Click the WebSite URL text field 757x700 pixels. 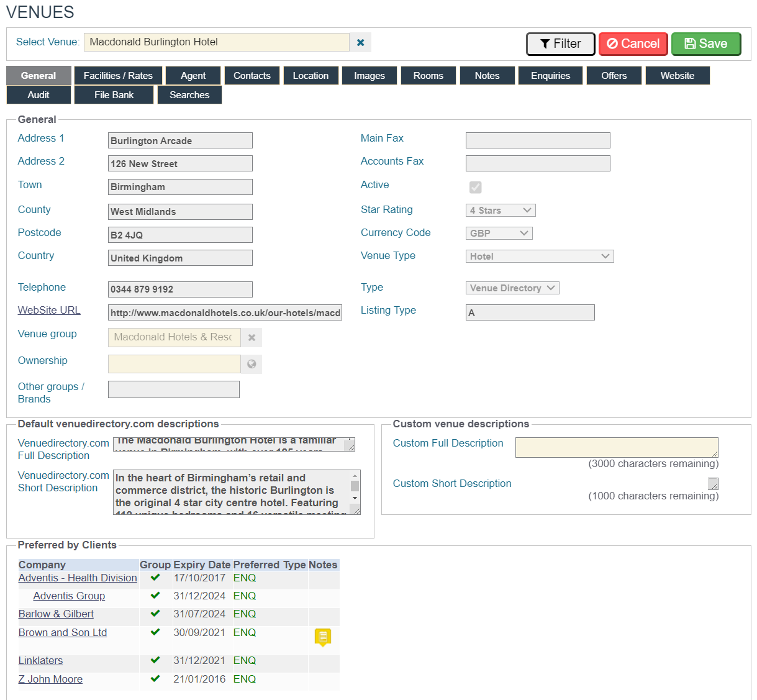point(225,312)
